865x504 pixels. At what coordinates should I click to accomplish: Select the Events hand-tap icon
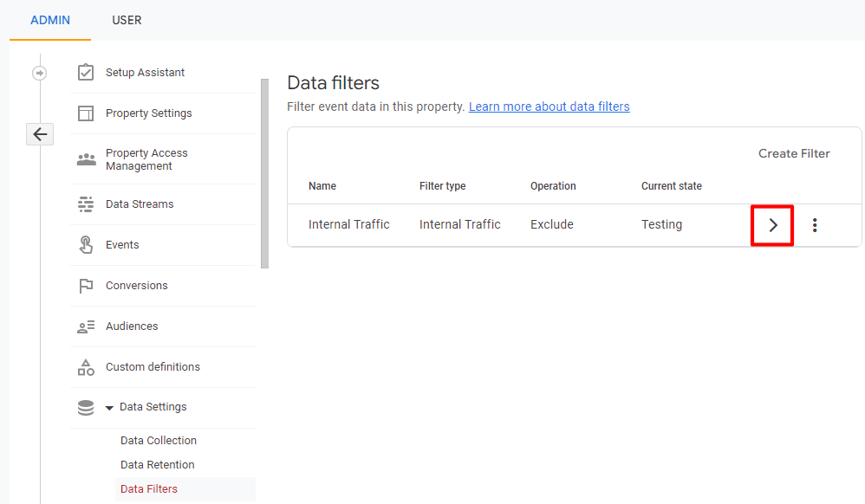(86, 245)
